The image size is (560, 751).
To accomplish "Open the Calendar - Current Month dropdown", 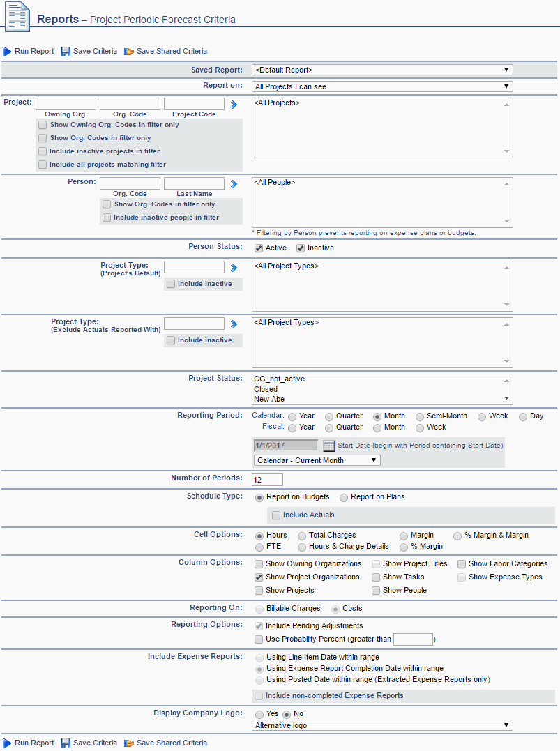I will coord(317,460).
